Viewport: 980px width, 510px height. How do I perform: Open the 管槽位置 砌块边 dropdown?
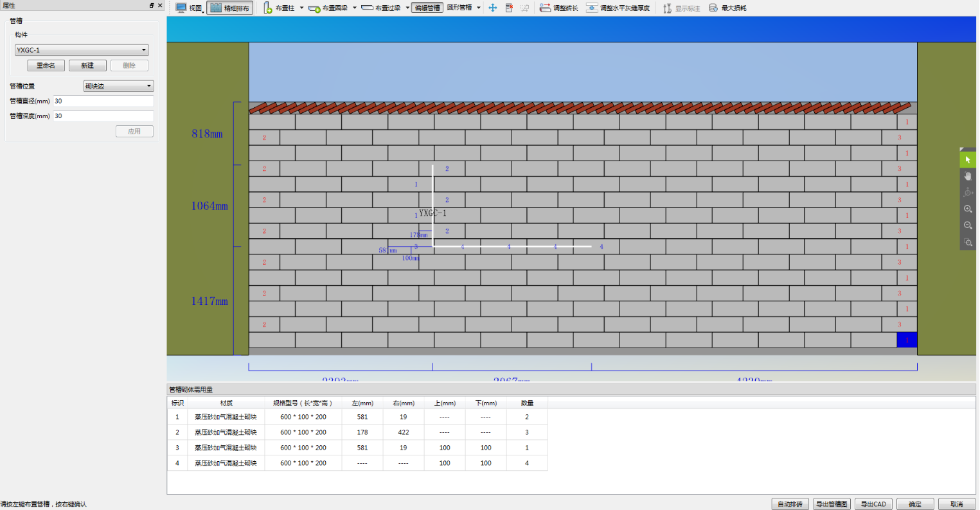pyautogui.click(x=119, y=86)
